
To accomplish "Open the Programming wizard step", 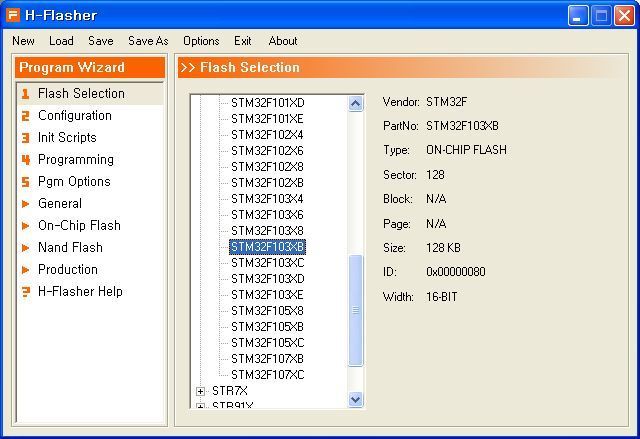I will 76,160.
